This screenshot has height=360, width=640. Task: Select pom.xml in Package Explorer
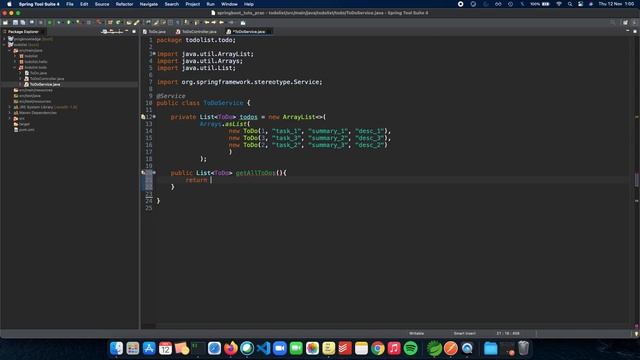click(x=27, y=130)
